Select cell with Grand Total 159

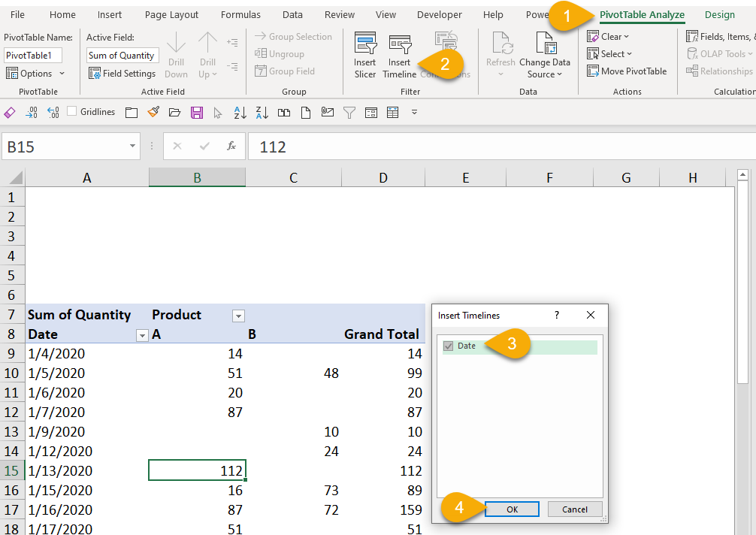click(x=383, y=510)
